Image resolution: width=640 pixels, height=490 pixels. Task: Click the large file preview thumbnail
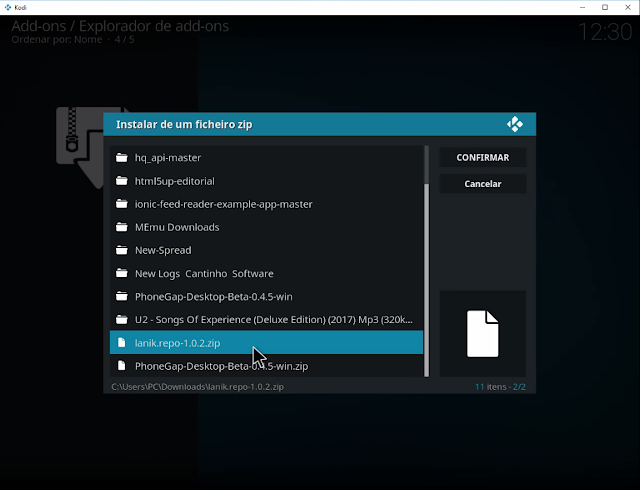click(482, 334)
